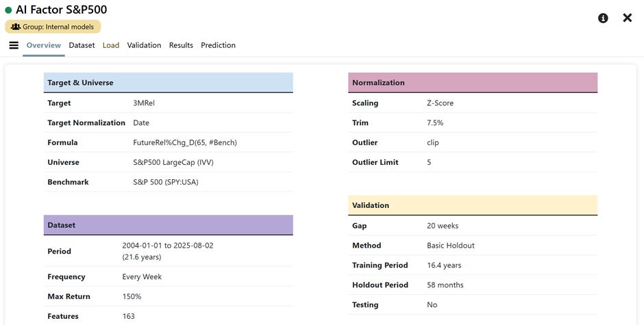644x325 pixels.
Task: Click the Training Period row label
Action: point(380,265)
